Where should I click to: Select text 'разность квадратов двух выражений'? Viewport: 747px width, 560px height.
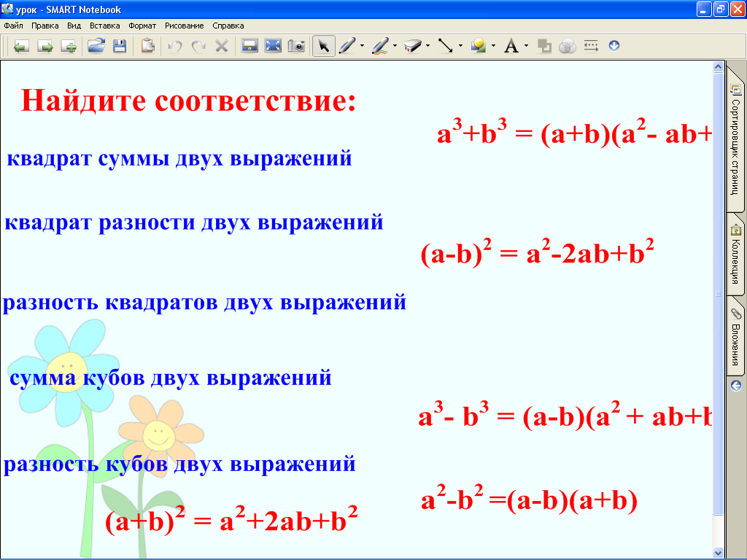click(x=204, y=303)
